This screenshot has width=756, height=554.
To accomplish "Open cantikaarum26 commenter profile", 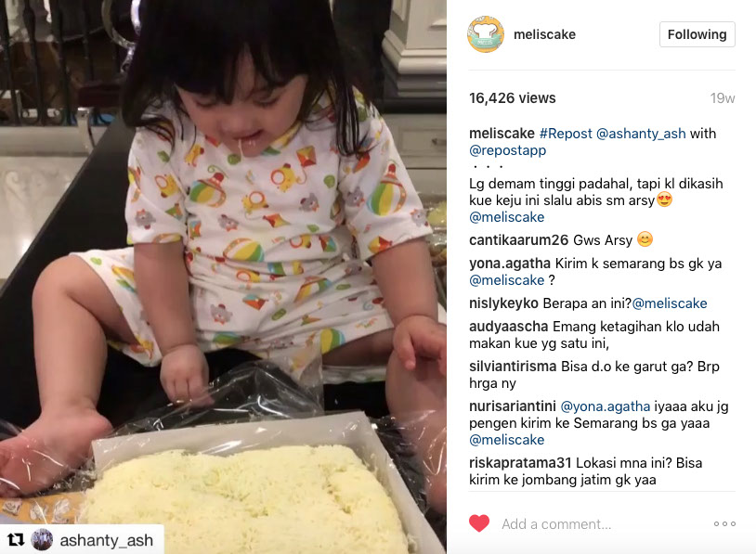I will tap(517, 240).
